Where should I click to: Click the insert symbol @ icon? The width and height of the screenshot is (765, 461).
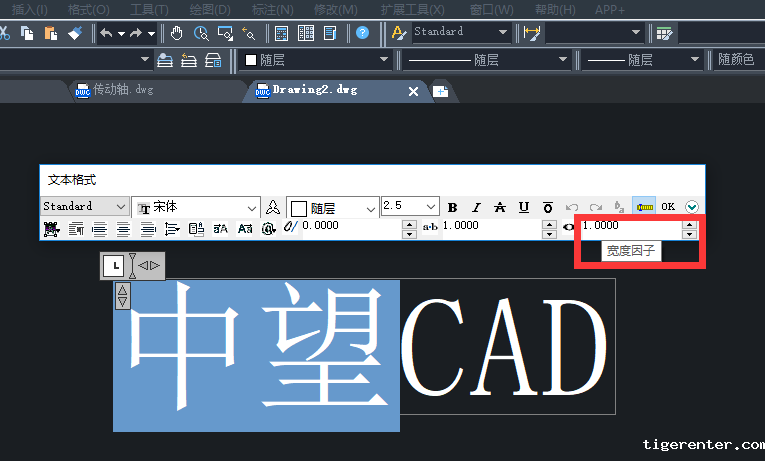(x=268, y=229)
